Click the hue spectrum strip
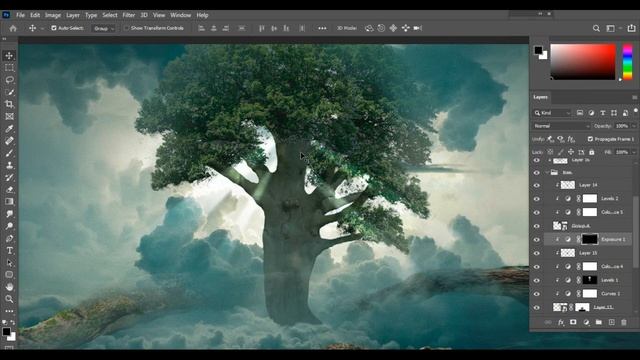 point(627,62)
